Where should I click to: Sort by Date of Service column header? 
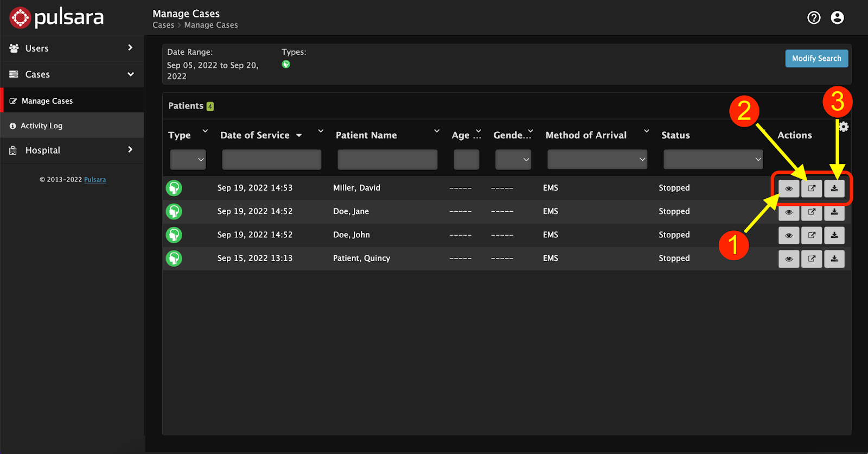pos(255,135)
